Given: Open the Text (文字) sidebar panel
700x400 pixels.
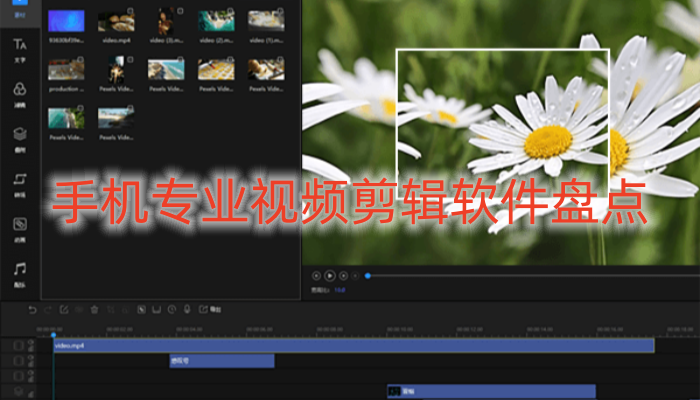Looking at the screenshot, I should [19, 48].
